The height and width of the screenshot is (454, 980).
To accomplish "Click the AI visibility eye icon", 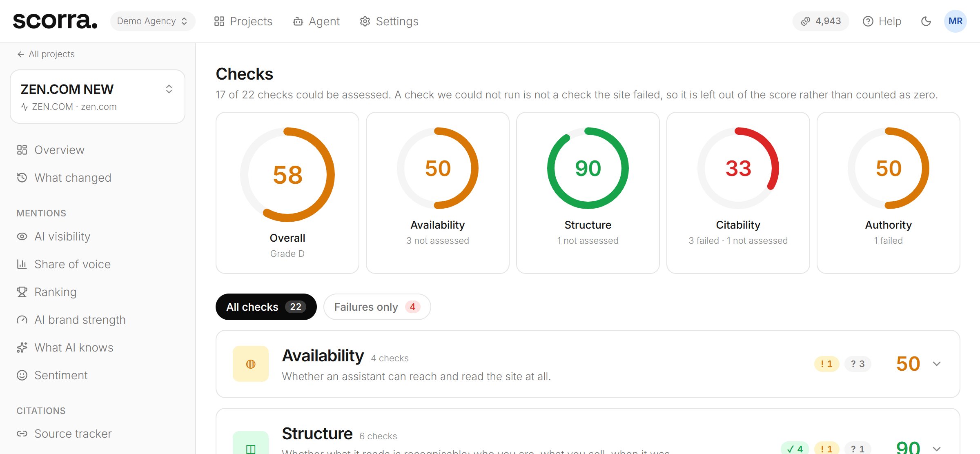I will point(22,236).
